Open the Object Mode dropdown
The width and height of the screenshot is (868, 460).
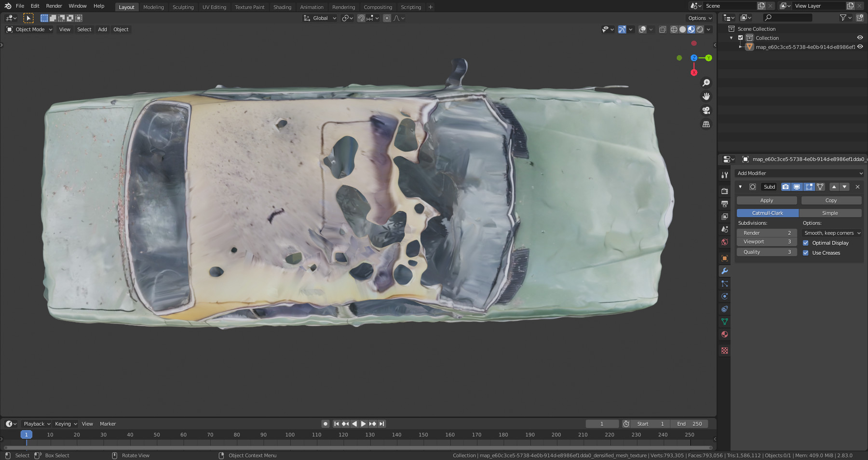pyautogui.click(x=28, y=29)
